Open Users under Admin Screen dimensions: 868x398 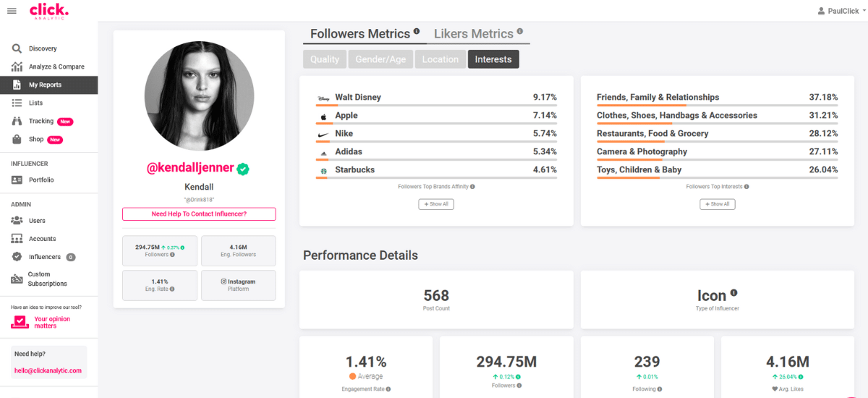(37, 221)
